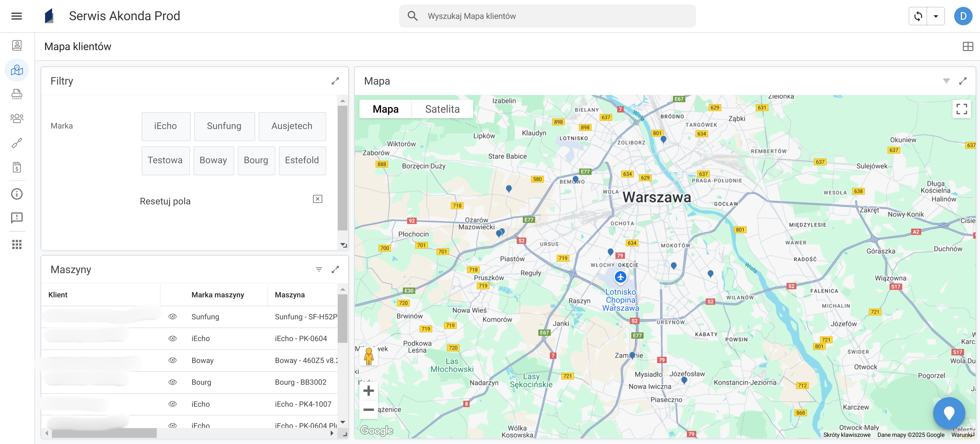
Task: Click the info circle sidebar icon
Action: tap(17, 194)
